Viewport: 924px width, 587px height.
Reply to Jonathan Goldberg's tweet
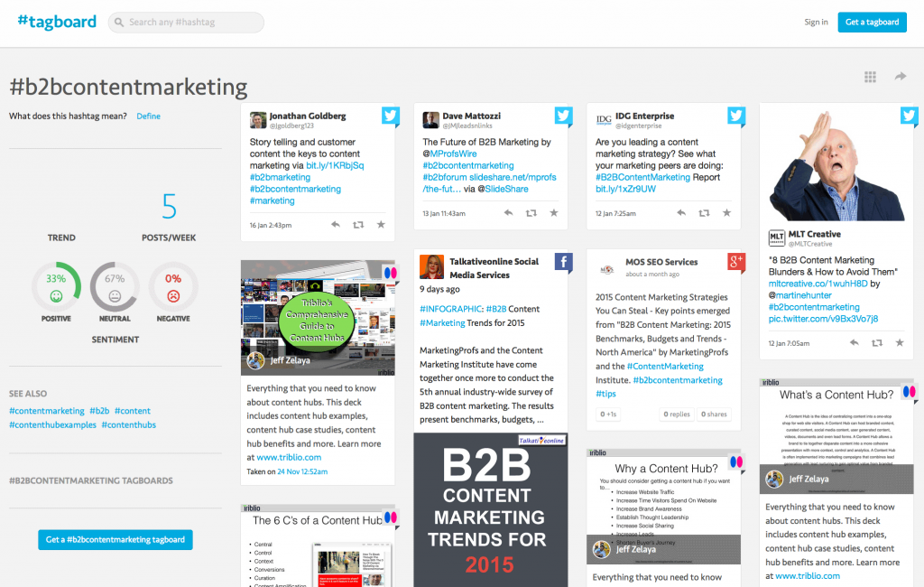coord(336,225)
